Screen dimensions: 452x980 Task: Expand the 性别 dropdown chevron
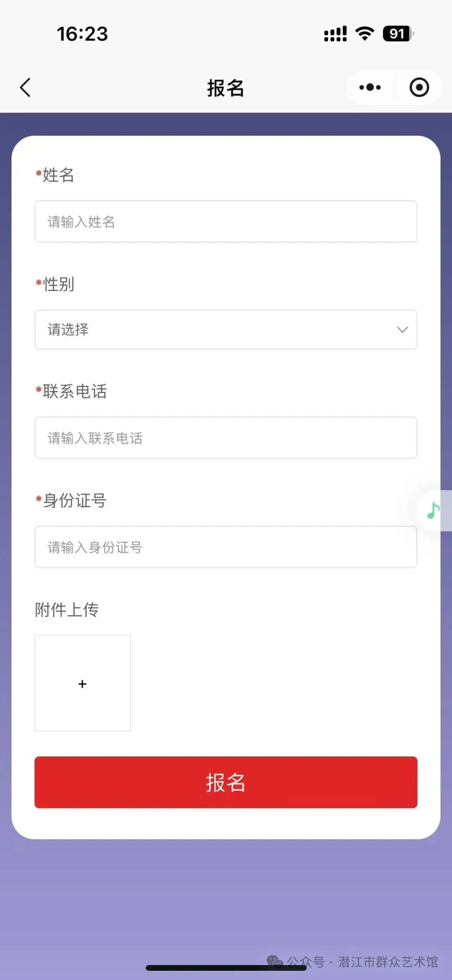point(402,329)
